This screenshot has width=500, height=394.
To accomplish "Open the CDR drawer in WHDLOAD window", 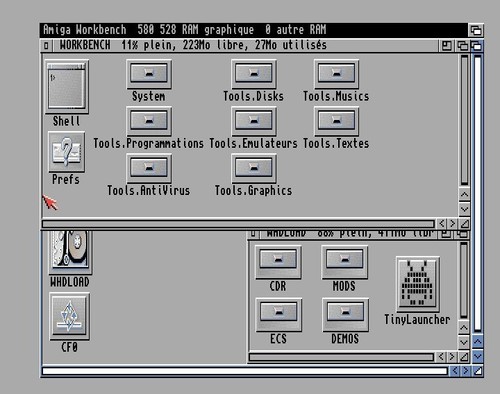I will (x=278, y=262).
